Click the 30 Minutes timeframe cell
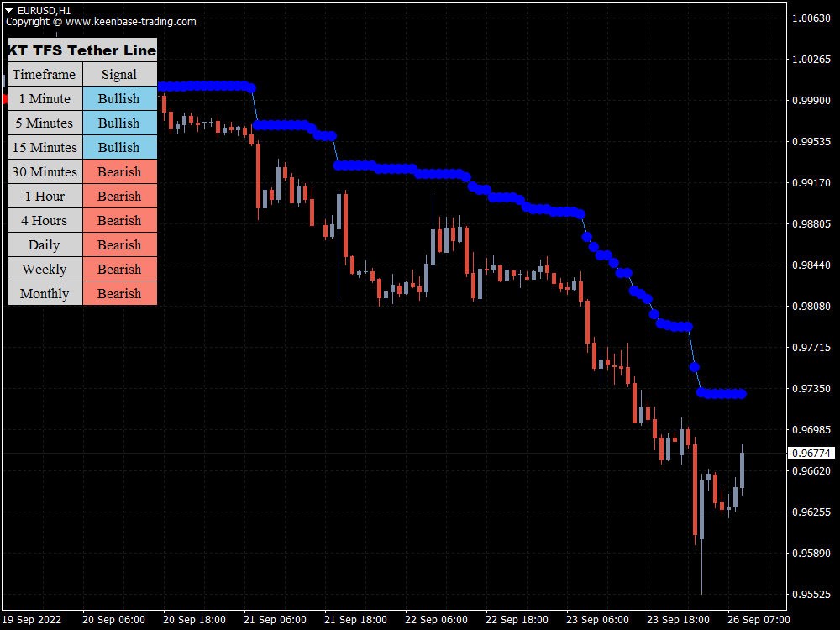Viewport: 840px width, 630px height. point(45,172)
